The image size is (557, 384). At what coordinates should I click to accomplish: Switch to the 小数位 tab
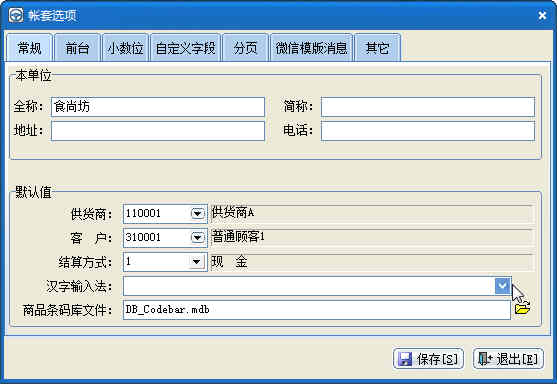[125, 48]
